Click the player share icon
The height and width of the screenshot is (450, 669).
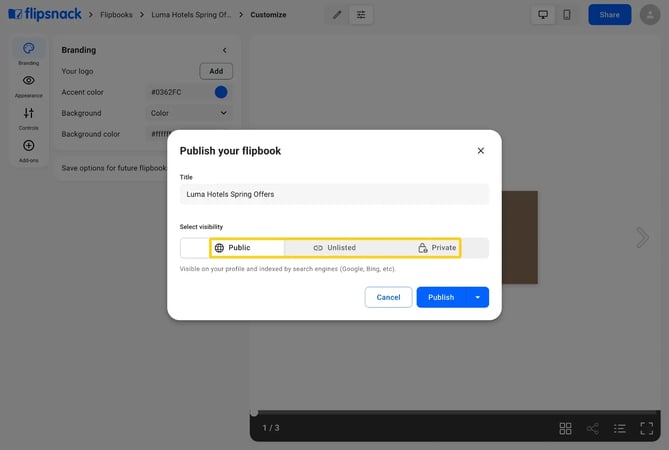point(593,428)
